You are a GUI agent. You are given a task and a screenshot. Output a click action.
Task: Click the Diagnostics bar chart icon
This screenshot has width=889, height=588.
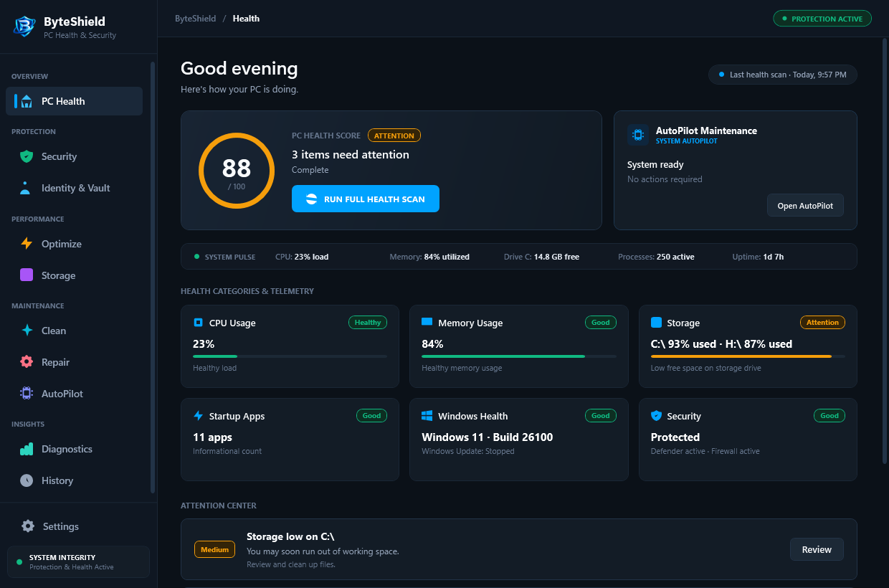(x=27, y=449)
